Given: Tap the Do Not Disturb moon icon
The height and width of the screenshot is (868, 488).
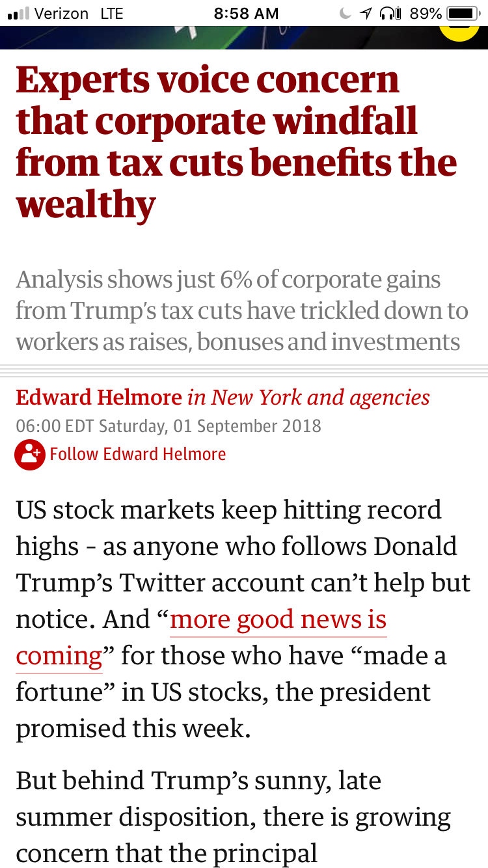Looking at the screenshot, I should (x=346, y=13).
